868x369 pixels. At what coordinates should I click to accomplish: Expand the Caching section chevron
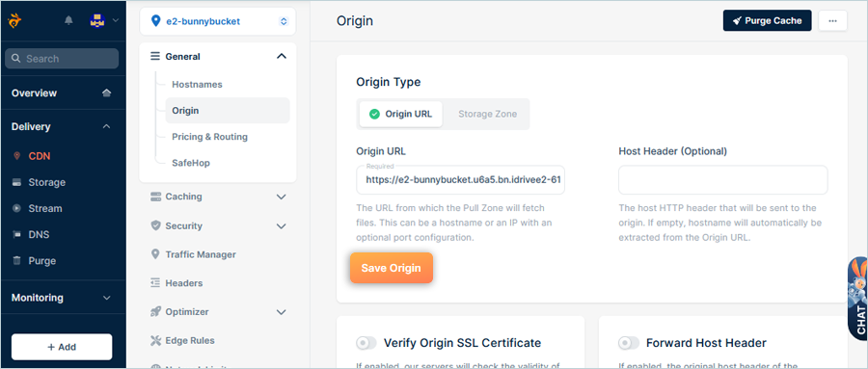pyautogui.click(x=282, y=197)
